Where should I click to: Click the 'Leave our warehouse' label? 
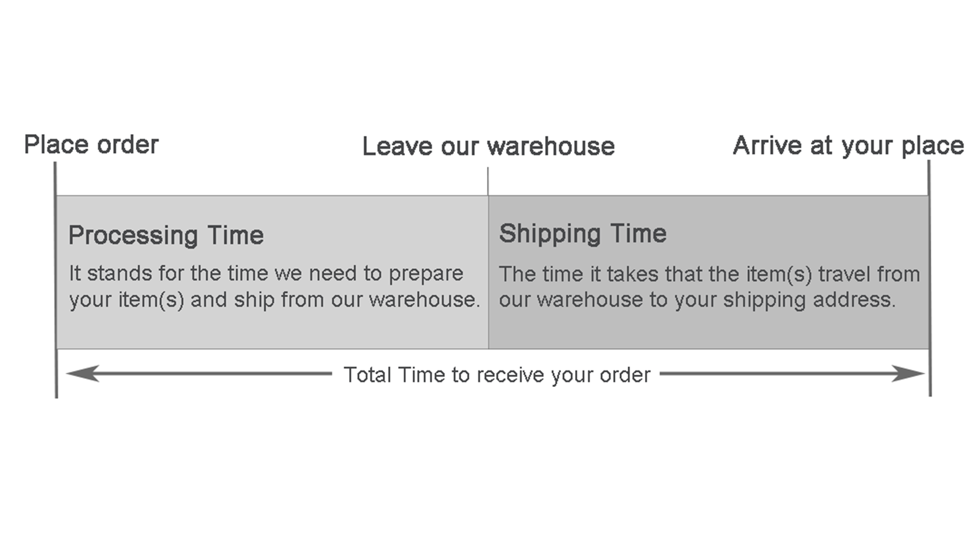click(x=488, y=146)
